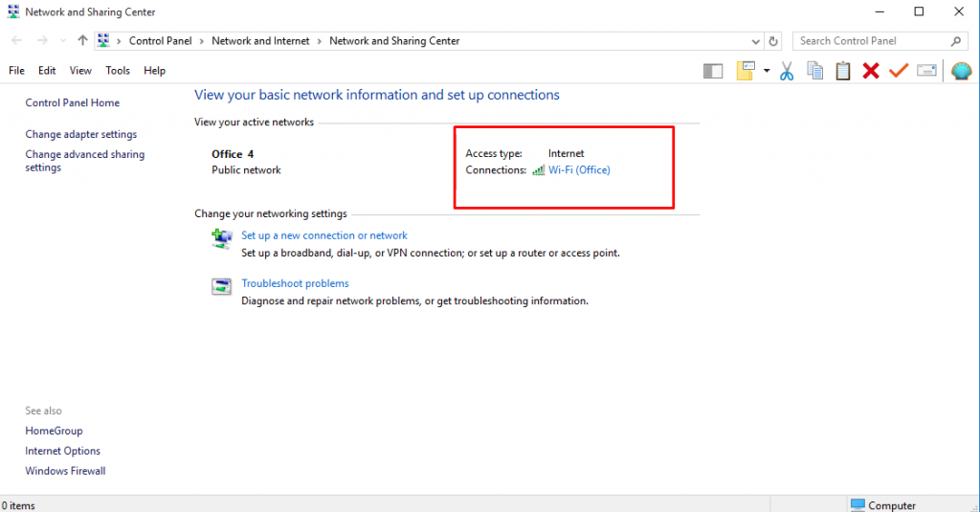This screenshot has width=980, height=512.
Task: Go up one level with up arrow
Action: pyautogui.click(x=82, y=41)
